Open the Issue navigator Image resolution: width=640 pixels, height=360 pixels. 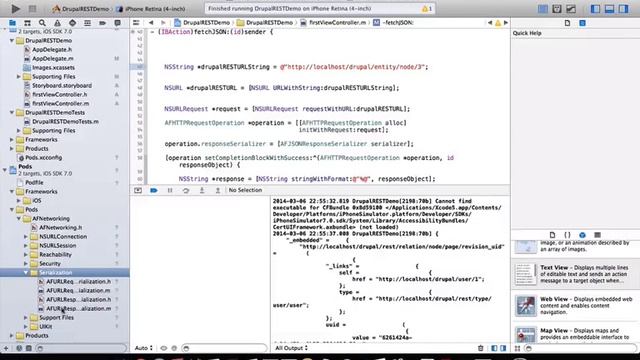(57, 23)
